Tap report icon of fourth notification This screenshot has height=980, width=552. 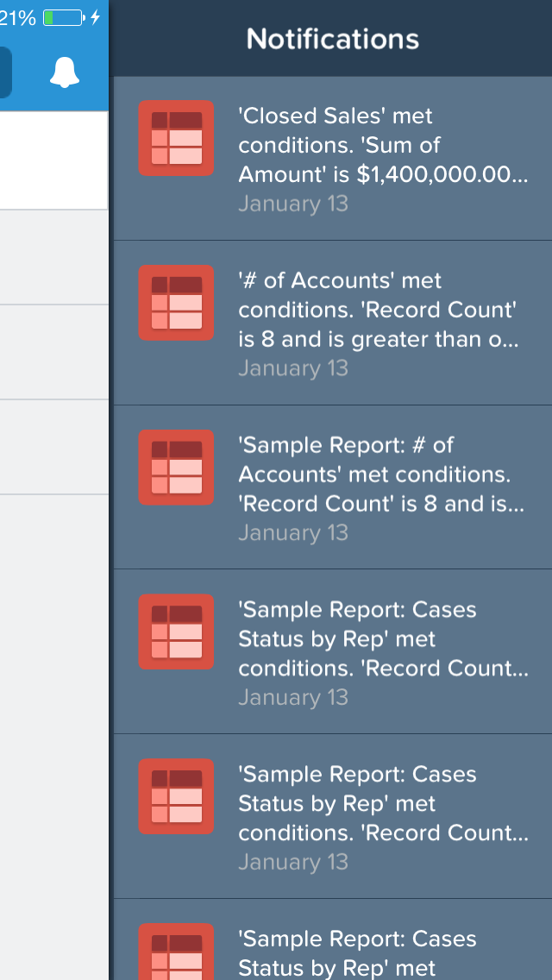click(x=176, y=631)
